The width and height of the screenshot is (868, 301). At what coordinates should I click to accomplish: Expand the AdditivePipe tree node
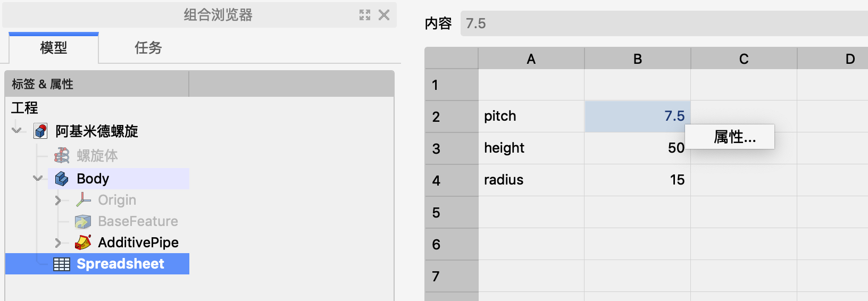[58, 243]
